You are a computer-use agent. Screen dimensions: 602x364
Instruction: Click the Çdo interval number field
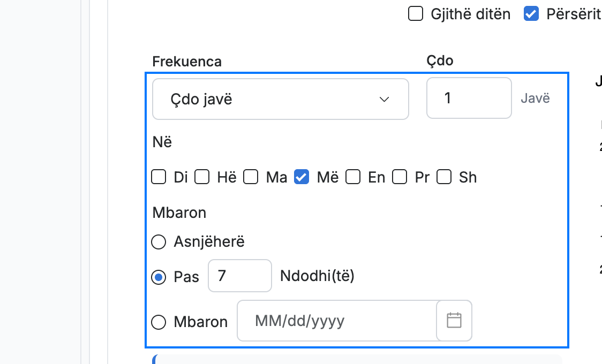(469, 98)
